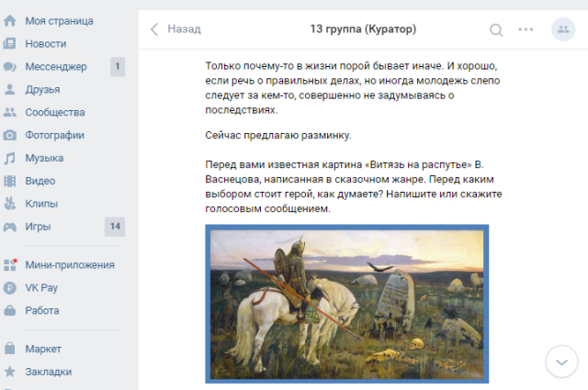Image resolution: width=588 pixels, height=390 pixels.
Task: Jump to latest messages with down-arrow button
Action: coord(561,362)
